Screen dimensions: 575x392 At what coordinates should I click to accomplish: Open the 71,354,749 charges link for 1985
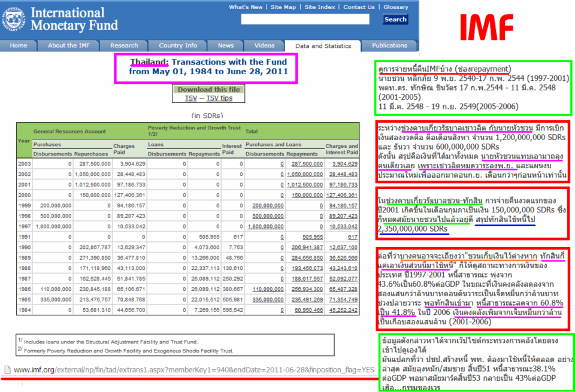[343, 300]
